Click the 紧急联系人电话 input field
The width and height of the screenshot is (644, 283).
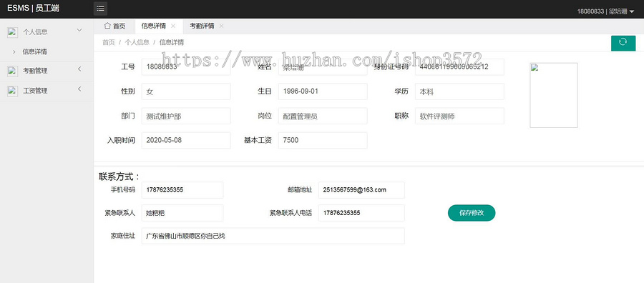pos(361,213)
